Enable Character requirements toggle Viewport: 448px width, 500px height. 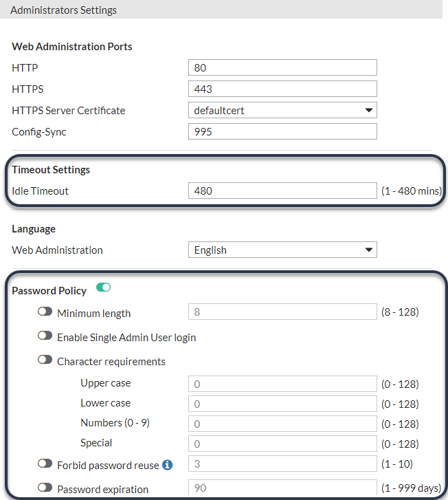pos(45,360)
